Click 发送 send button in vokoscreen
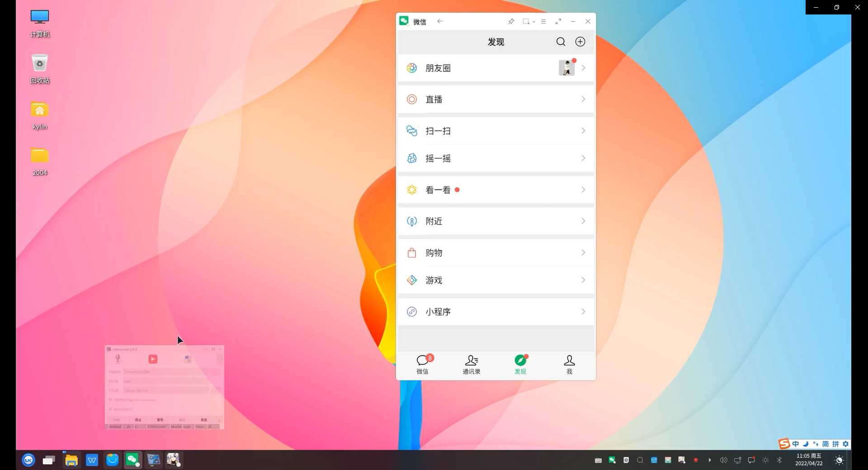This screenshot has height=470, width=868. [204, 420]
